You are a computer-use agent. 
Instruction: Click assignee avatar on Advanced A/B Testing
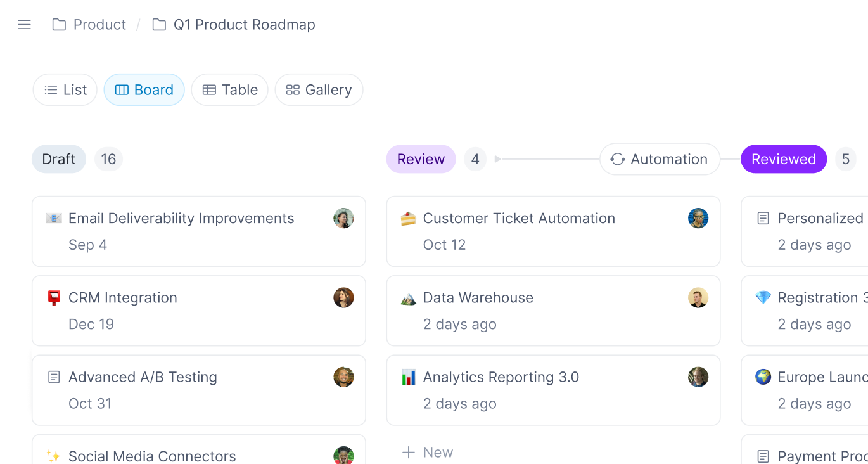pos(343,377)
